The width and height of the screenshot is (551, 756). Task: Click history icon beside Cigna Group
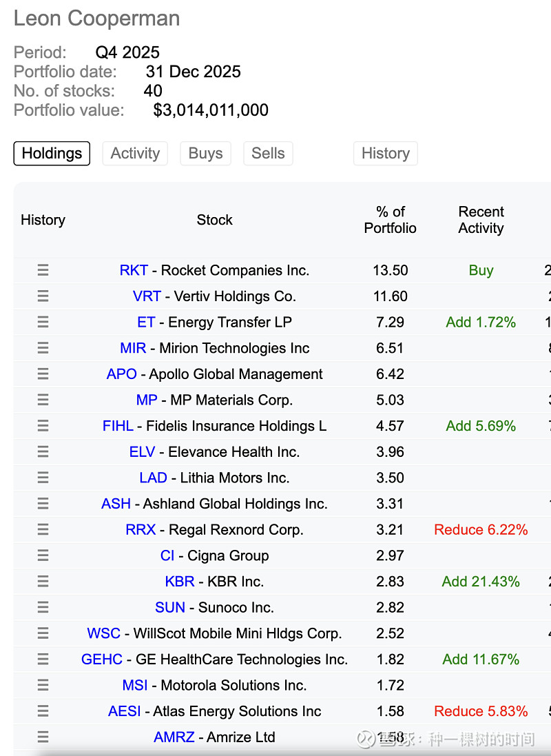[43, 555]
